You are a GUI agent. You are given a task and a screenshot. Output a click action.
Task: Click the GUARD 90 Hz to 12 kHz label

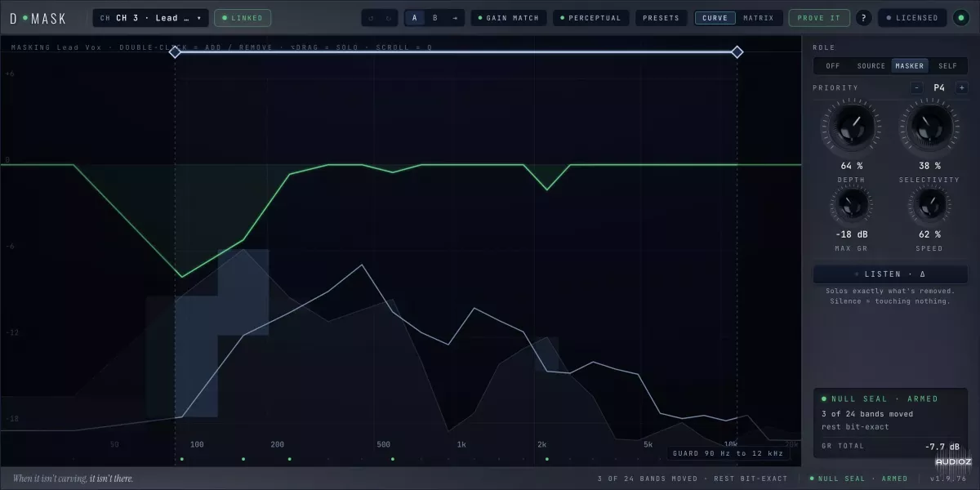point(728,453)
